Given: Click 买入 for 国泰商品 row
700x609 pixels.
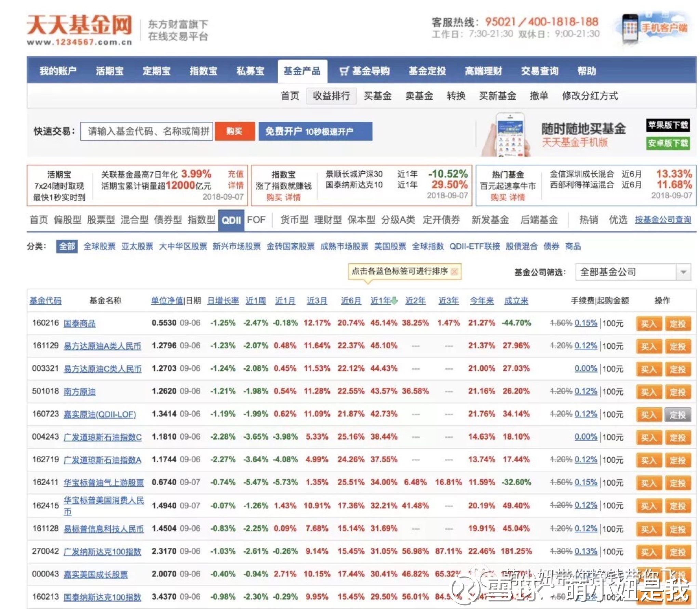Looking at the screenshot, I should [649, 323].
